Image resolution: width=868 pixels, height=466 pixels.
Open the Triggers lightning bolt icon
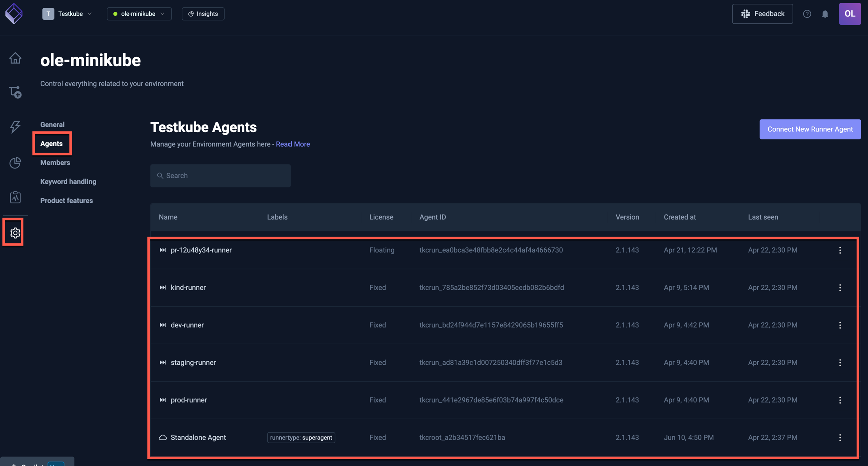15,127
